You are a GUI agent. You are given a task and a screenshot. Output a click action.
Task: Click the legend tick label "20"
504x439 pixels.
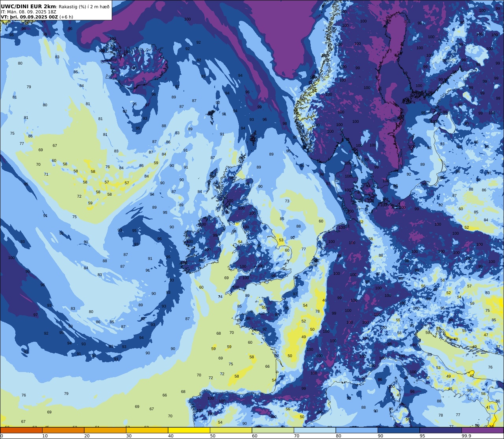point(87,436)
